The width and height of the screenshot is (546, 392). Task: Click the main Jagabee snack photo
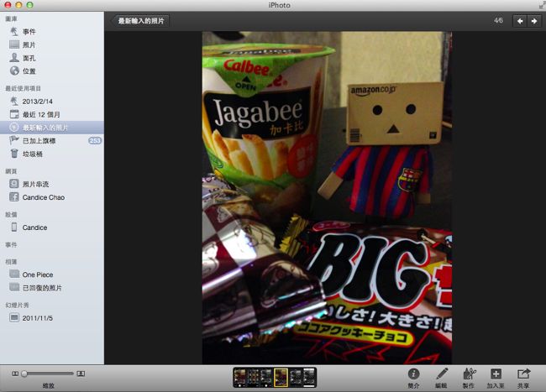coord(327,197)
